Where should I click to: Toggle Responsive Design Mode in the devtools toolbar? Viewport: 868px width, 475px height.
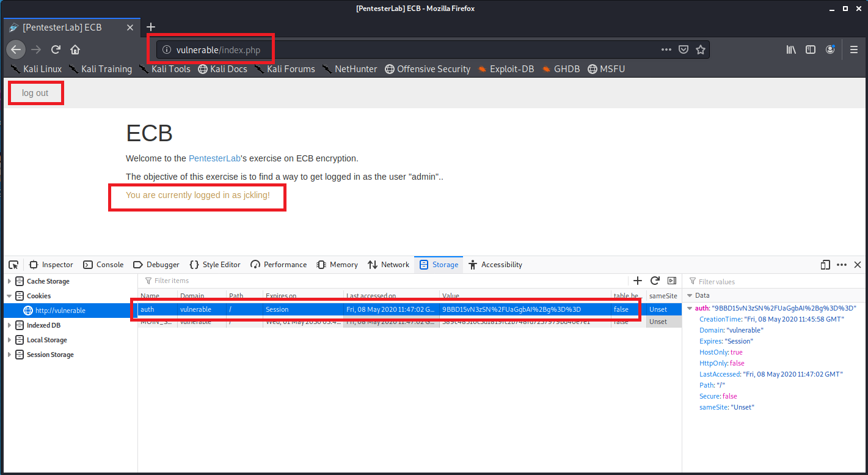pos(825,265)
